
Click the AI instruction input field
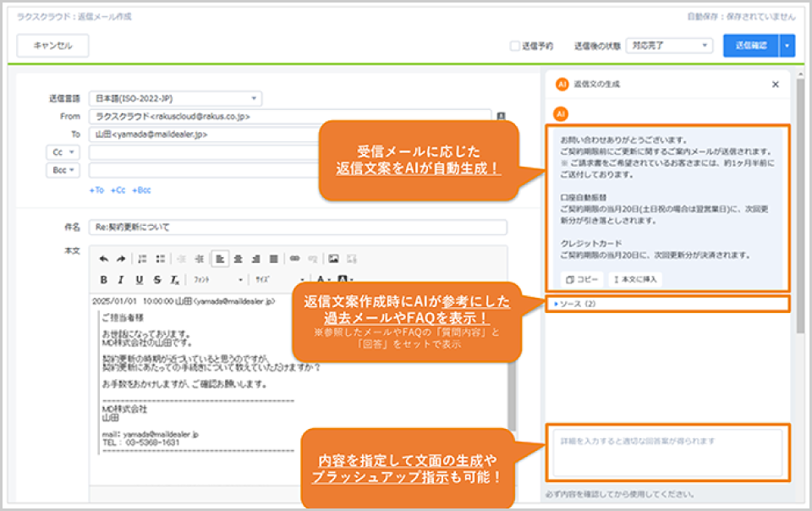click(668, 453)
